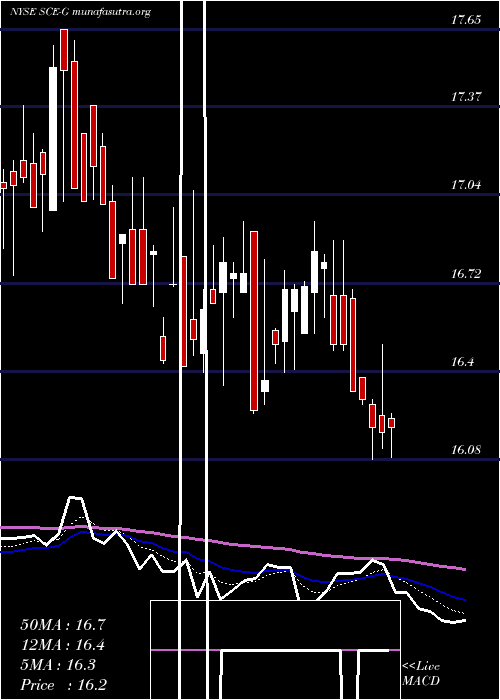Click the 12MA : 16.4 legend text
Viewport: 500px width, 700px height.
pyautogui.click(x=63, y=645)
